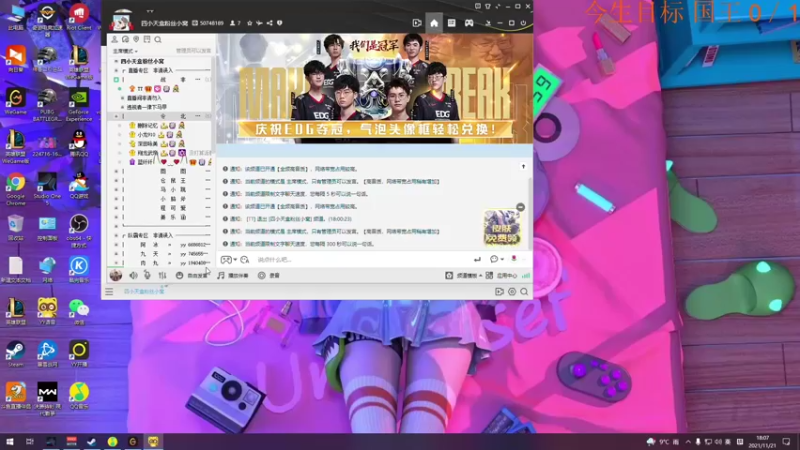Screen dimensions: 800x450
Task: Open the calendar/bulletin icon in sidebar
Action: click(147, 39)
